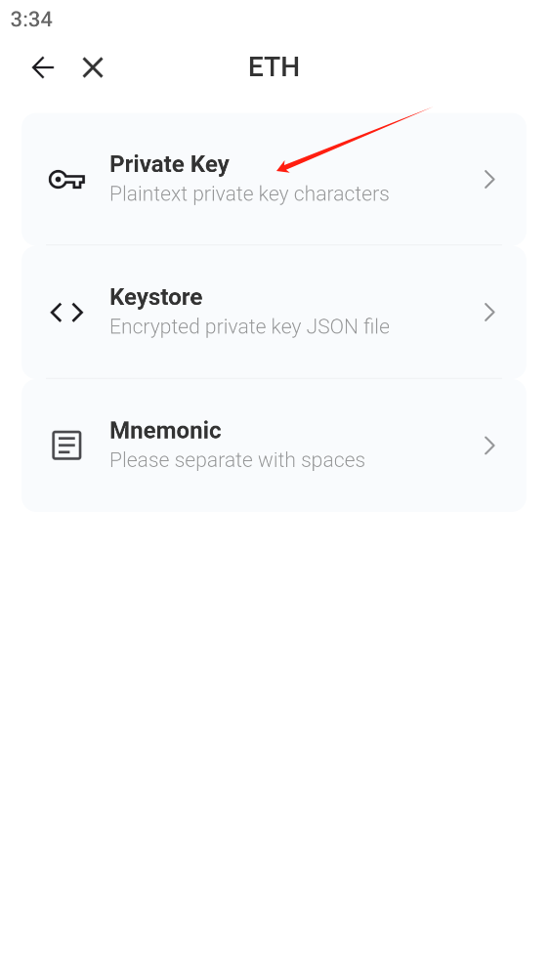
Task: Click the red arrow pointing to Private Key
Action: [x=355, y=139]
